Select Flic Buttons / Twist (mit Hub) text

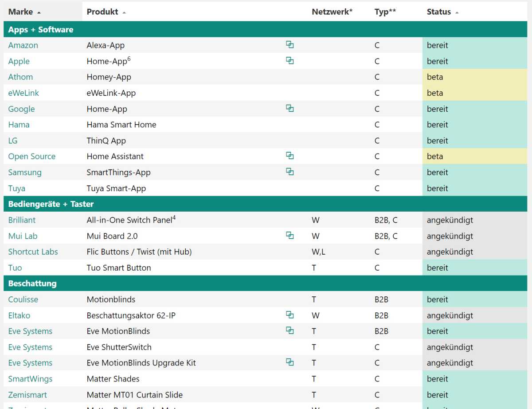[x=139, y=252]
